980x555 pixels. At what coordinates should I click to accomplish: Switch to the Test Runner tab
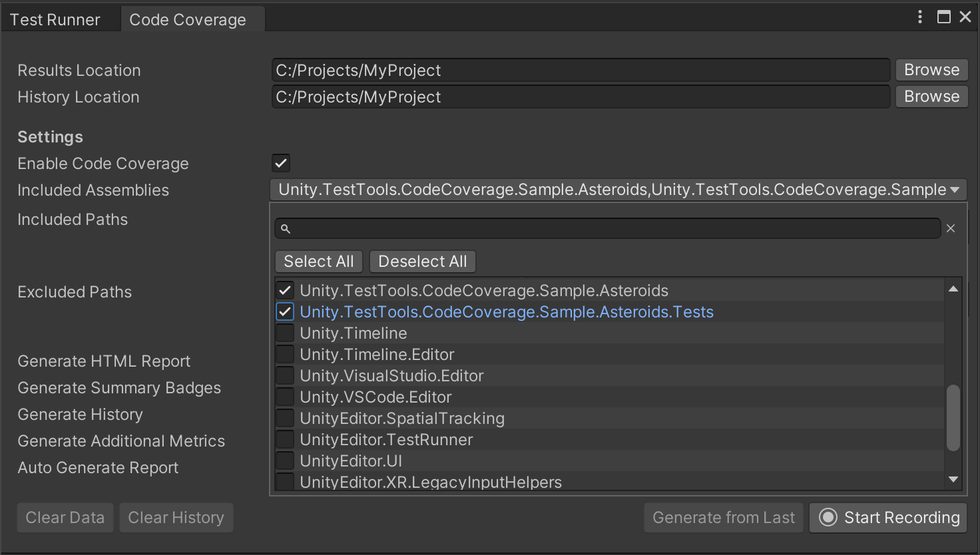(x=55, y=20)
